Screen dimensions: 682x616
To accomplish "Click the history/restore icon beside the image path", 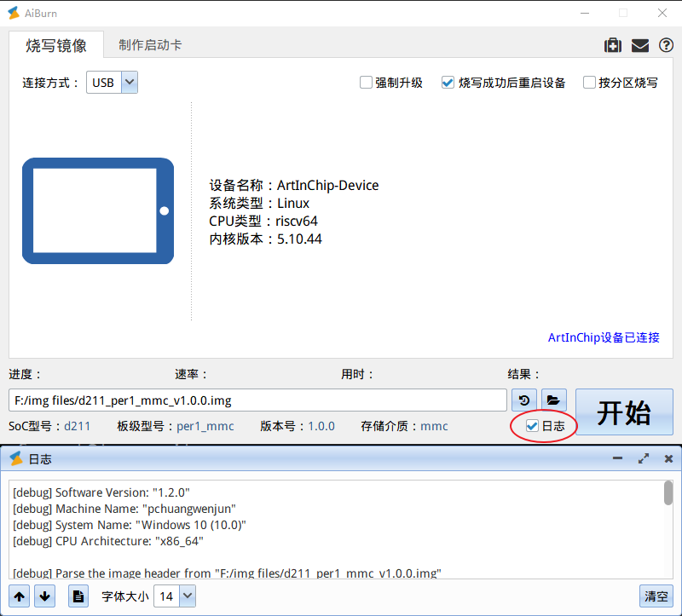I will 523,400.
